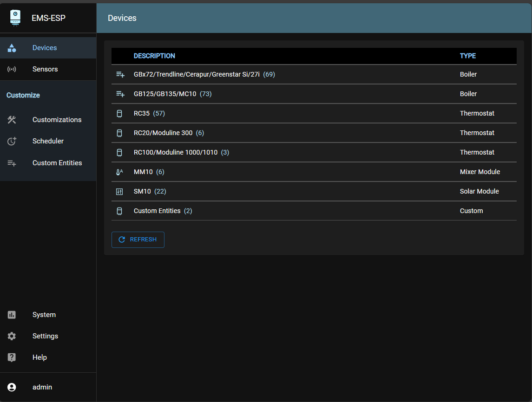Click the Settings gear icon
Image resolution: width=532 pixels, height=402 pixels.
pos(12,336)
